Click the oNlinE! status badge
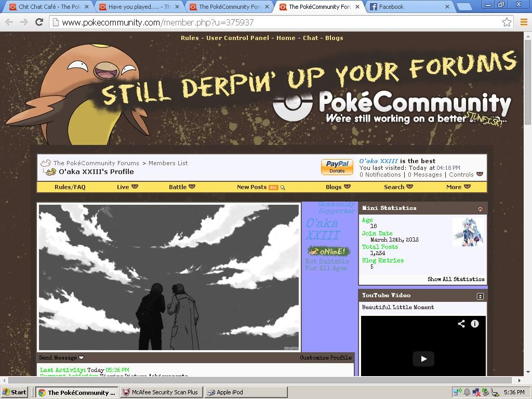Screen dimensions: 532x399 click(328, 251)
